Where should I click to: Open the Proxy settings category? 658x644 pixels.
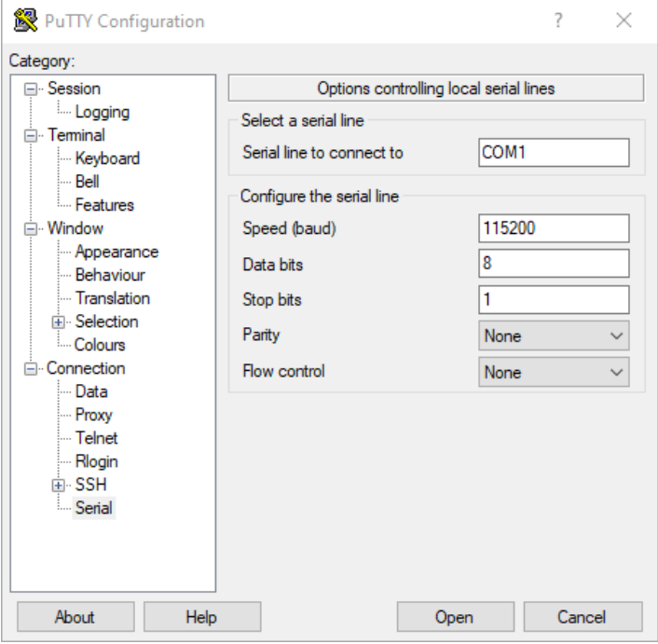click(x=93, y=415)
